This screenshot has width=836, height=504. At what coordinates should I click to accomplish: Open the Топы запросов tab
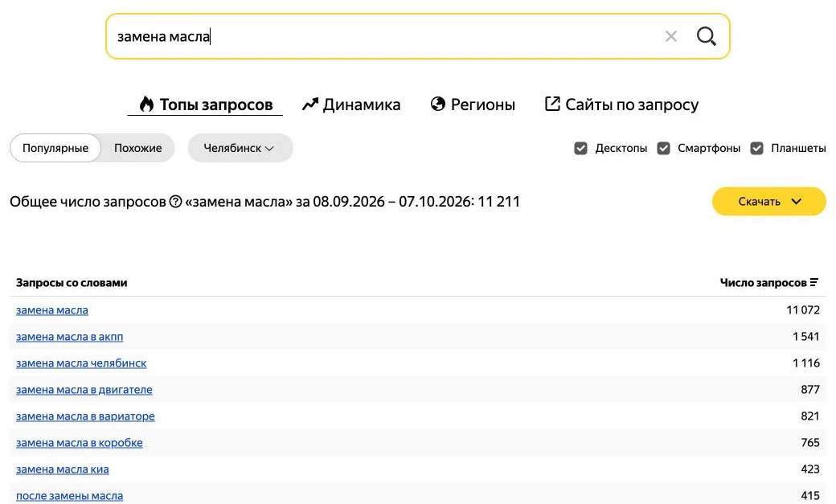tap(205, 104)
